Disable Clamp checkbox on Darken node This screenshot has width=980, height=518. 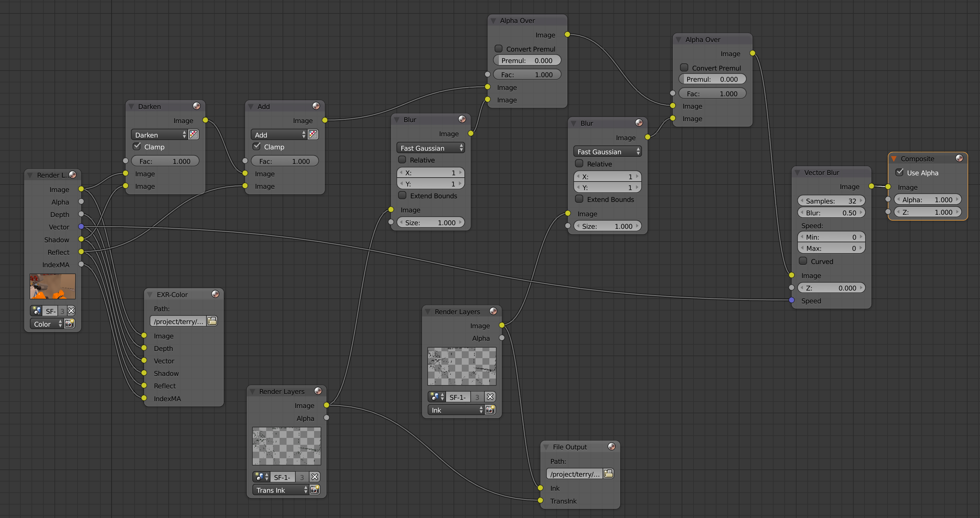pyautogui.click(x=137, y=146)
